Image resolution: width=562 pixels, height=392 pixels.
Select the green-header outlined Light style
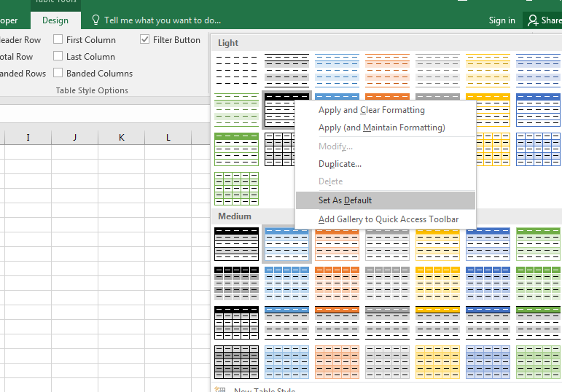[x=237, y=149]
